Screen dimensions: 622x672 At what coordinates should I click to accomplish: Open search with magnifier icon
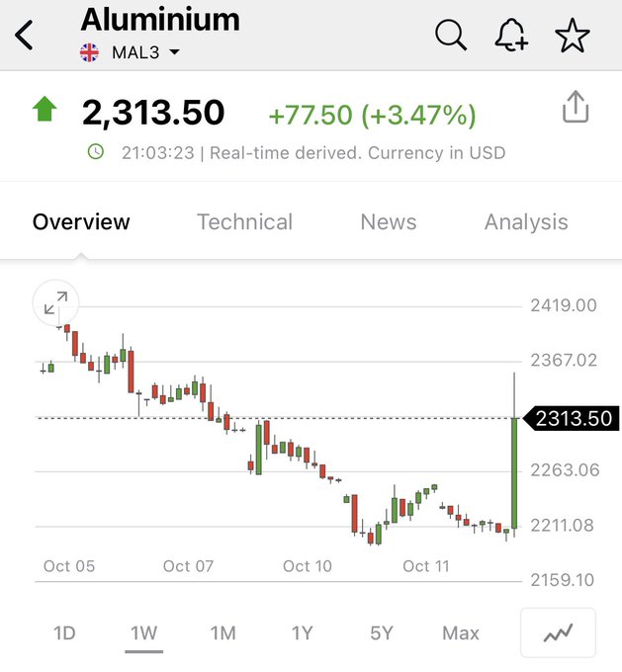[451, 36]
